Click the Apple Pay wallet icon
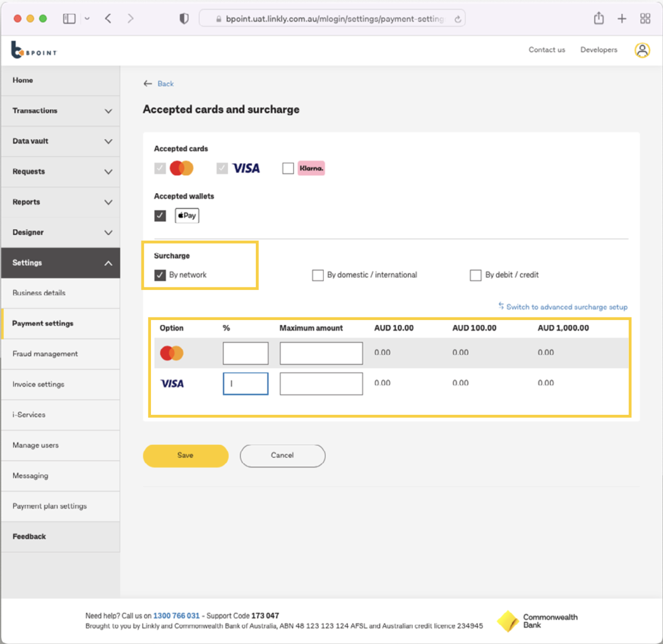Screen dimensions: 663x644 pos(187,215)
